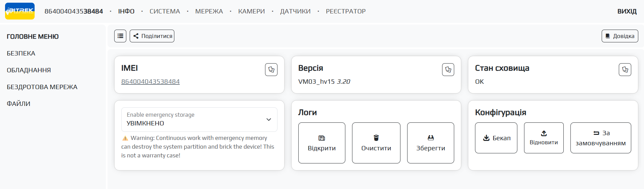Click the dropdown chevron next to УВІМКНЕНО

click(268, 119)
